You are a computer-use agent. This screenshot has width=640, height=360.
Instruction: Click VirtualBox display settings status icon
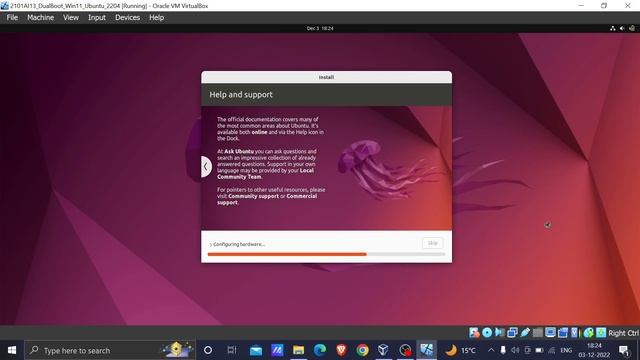point(550,333)
